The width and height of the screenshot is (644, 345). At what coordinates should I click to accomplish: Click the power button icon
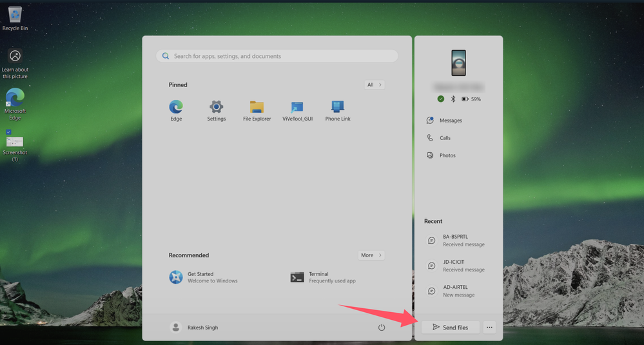click(x=382, y=328)
